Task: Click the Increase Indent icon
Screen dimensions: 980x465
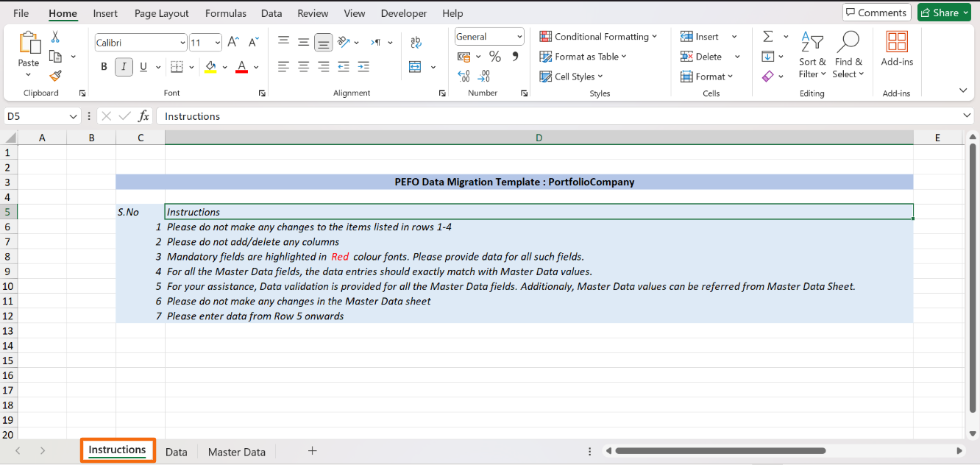Action: pos(363,67)
